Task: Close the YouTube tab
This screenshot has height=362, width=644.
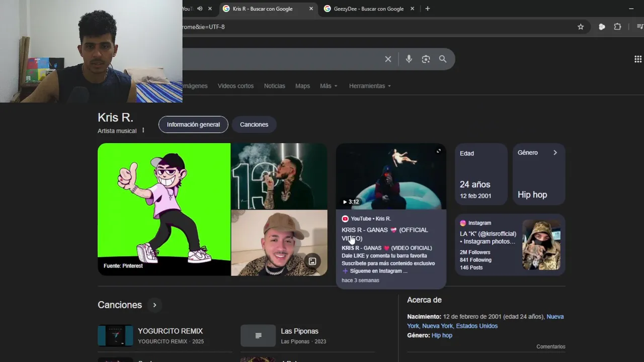Action: pos(210,9)
